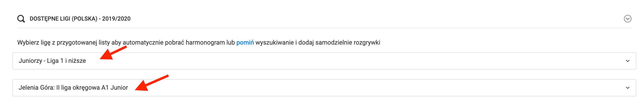Click the "(POLSKA)" text in the header
Screen dimensions: 644x105
85,19
